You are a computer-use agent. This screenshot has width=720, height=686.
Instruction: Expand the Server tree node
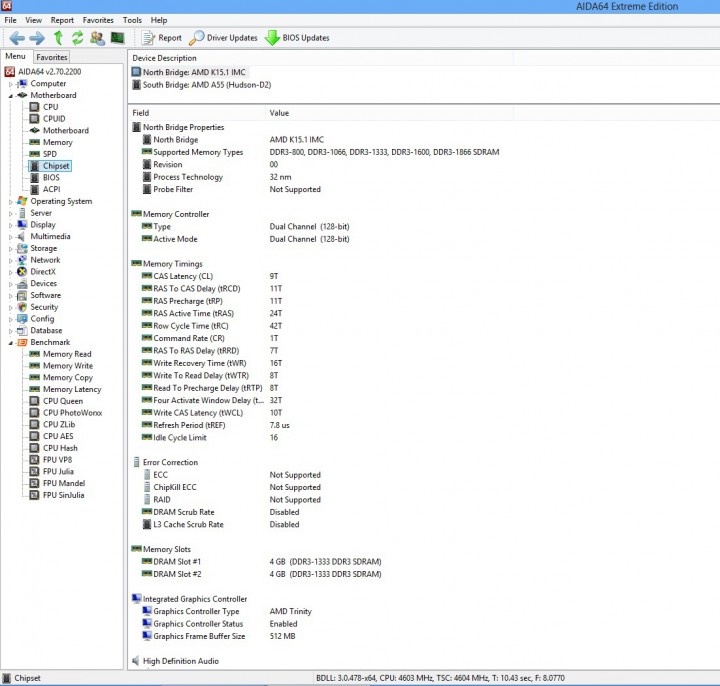[11, 214]
